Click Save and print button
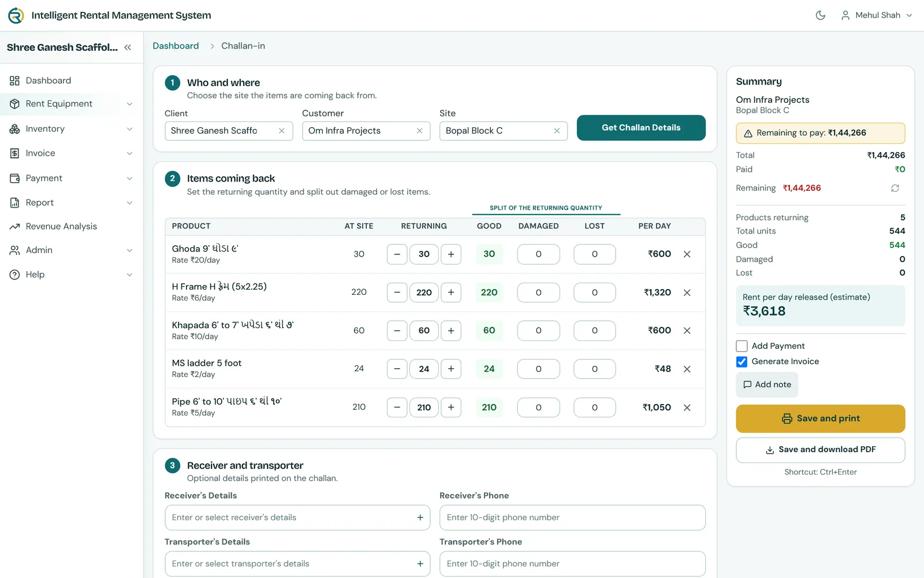Viewport: 924px width, 578px height. pyautogui.click(x=820, y=418)
